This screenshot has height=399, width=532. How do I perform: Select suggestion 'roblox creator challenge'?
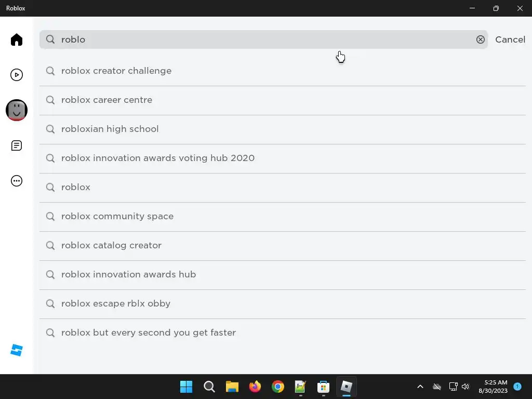click(282, 71)
